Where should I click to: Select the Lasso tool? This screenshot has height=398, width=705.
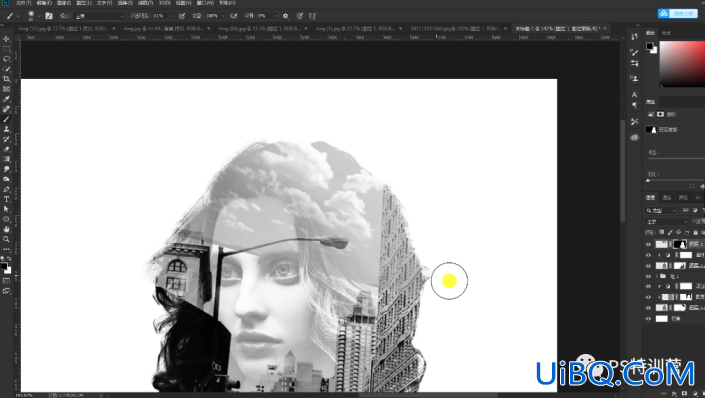point(6,59)
